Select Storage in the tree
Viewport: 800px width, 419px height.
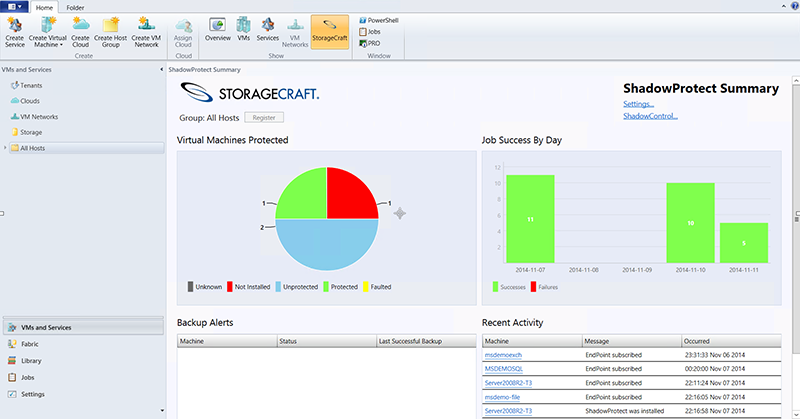click(x=27, y=132)
